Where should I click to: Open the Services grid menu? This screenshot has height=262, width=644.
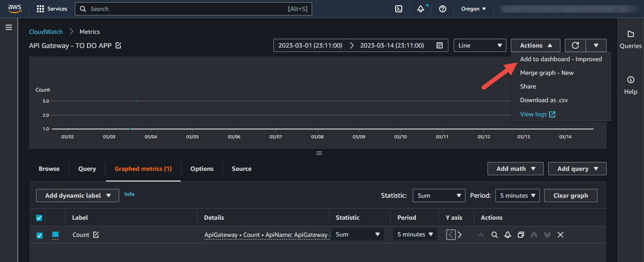tap(52, 9)
